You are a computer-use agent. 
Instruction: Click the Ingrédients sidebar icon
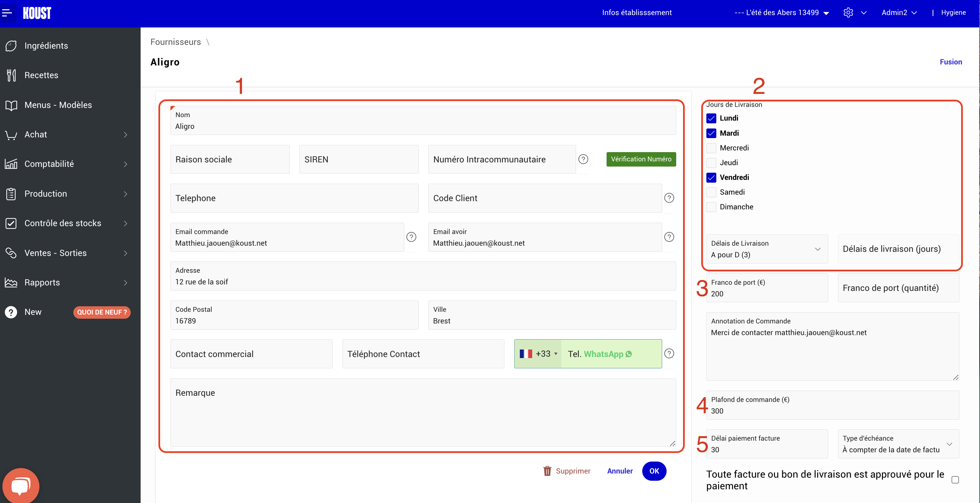coord(11,46)
